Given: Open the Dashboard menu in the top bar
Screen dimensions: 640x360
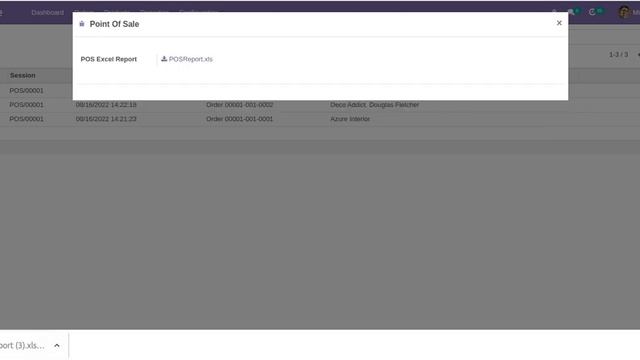Looking at the screenshot, I should pos(47,13).
